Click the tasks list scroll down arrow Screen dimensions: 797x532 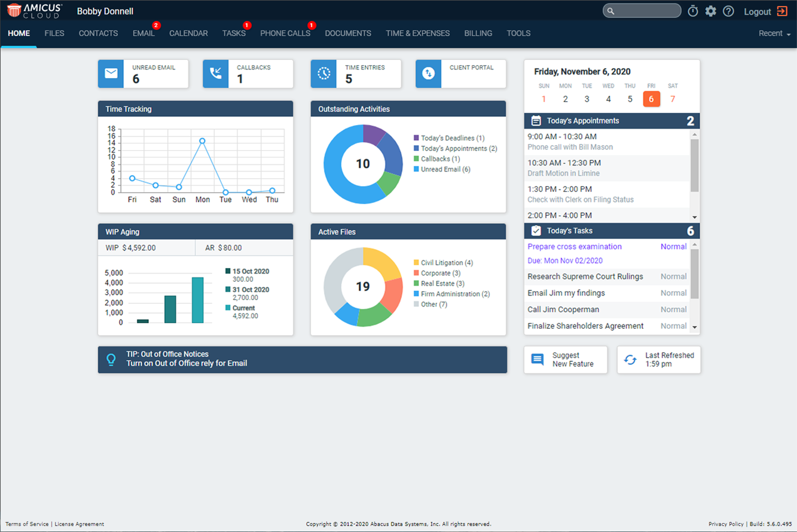point(695,327)
